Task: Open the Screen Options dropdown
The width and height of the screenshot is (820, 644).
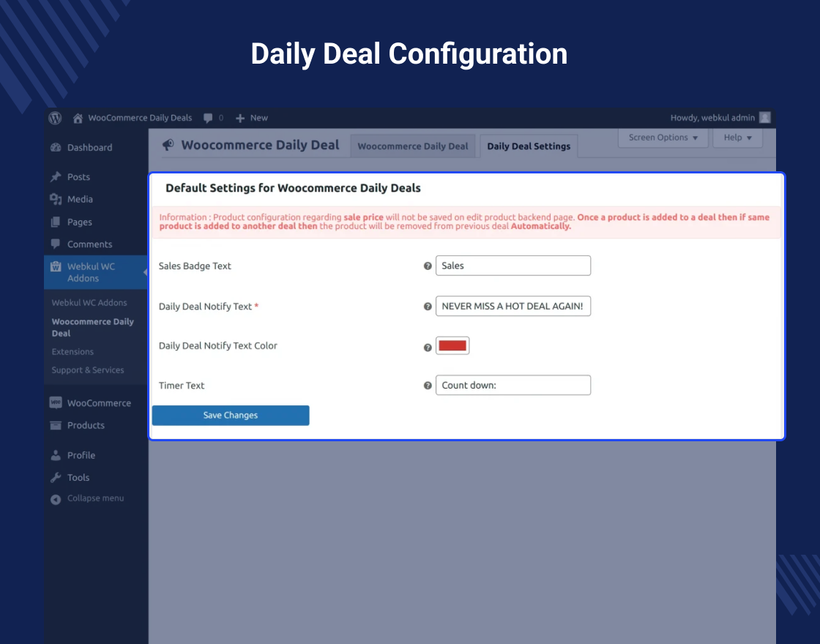Action: [x=663, y=138]
